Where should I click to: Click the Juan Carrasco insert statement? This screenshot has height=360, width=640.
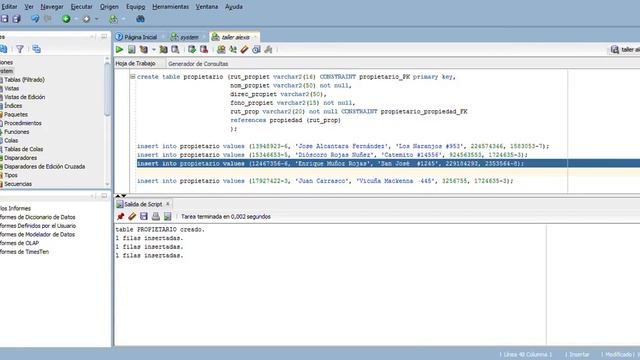tap(325, 181)
